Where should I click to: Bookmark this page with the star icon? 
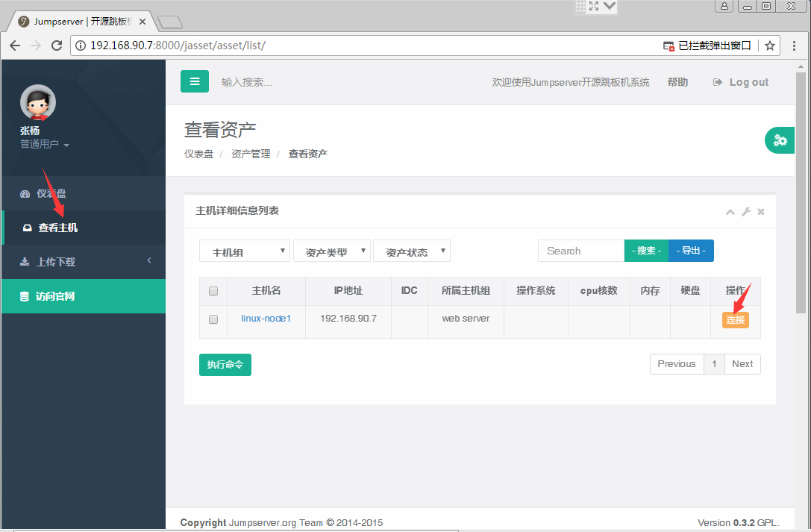coord(770,46)
